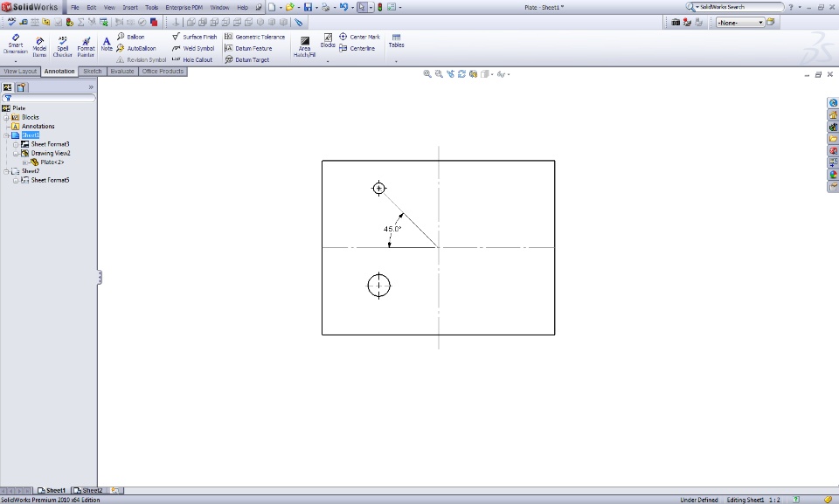Insert a Note annotation

tap(107, 45)
